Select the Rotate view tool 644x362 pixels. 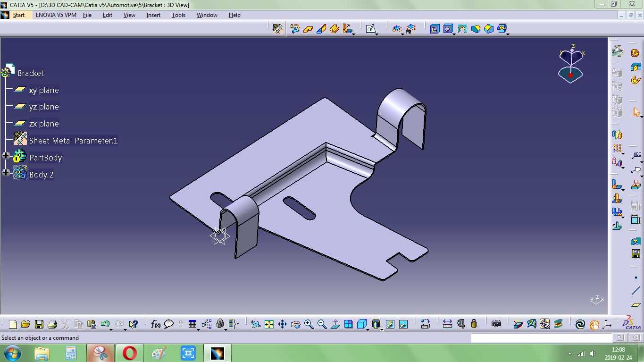click(x=295, y=324)
